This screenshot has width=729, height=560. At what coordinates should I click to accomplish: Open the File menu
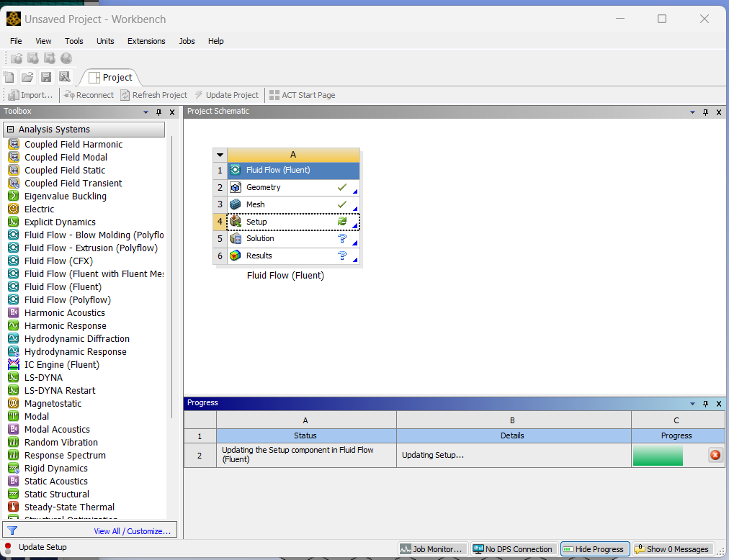(x=16, y=41)
